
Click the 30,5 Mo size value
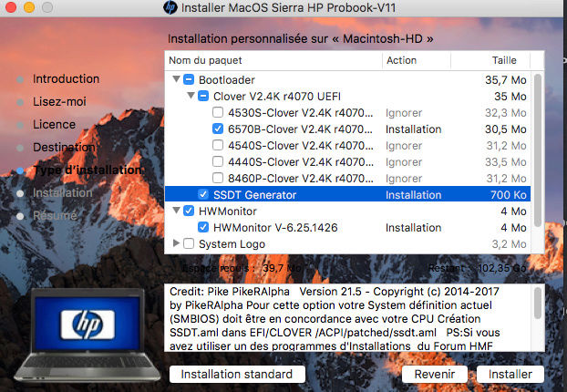(506, 129)
